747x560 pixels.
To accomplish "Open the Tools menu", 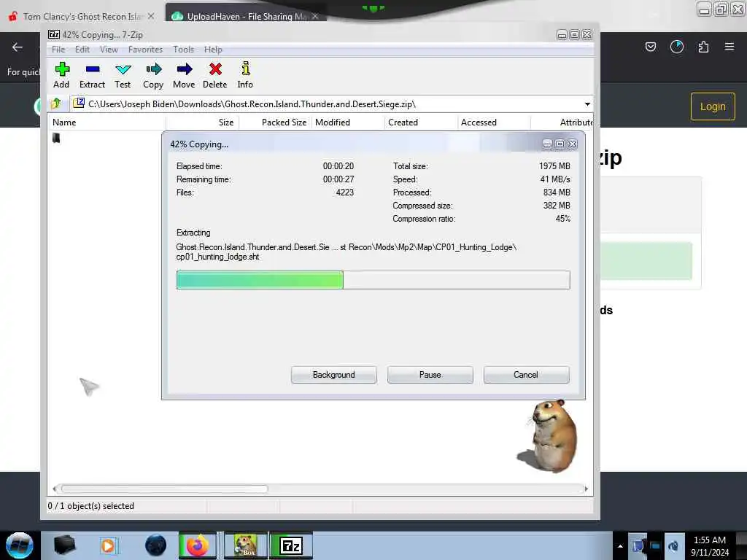I will [183, 50].
